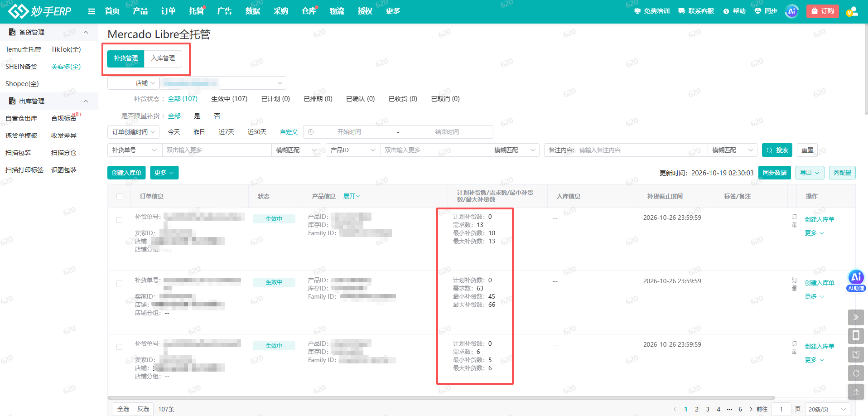The height and width of the screenshot is (416, 868).
Task: Click the 同步数据 button
Action: (x=774, y=173)
